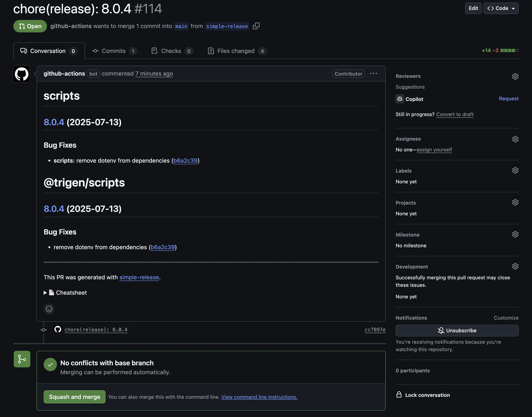Viewport: 532px width, 417px height.
Task: Open the Assignees settings gear
Action: (515, 139)
